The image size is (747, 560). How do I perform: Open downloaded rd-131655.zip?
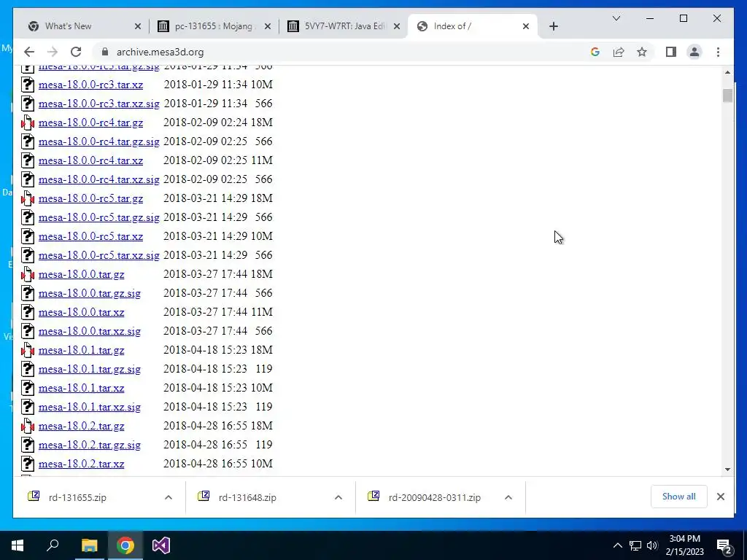click(x=77, y=497)
